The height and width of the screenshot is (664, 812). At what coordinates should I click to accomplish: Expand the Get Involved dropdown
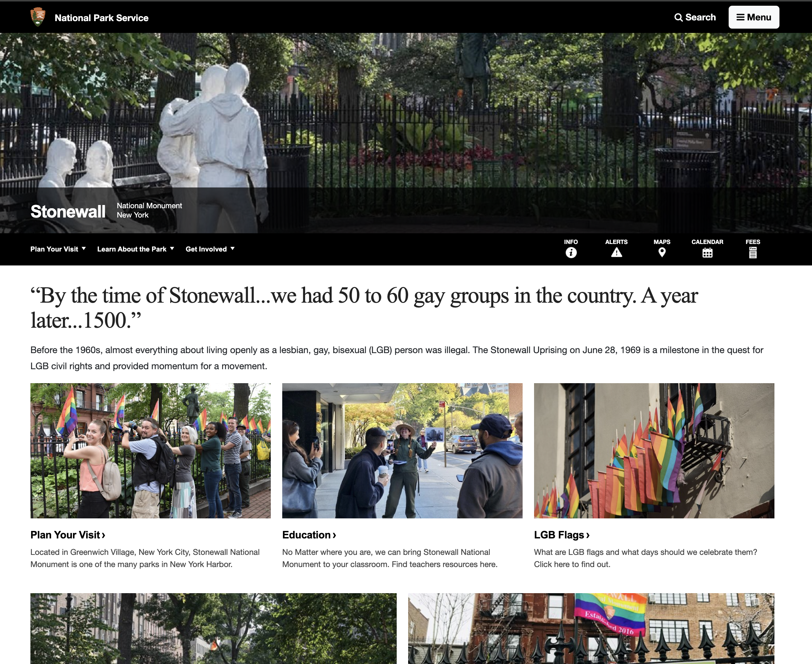coord(210,249)
